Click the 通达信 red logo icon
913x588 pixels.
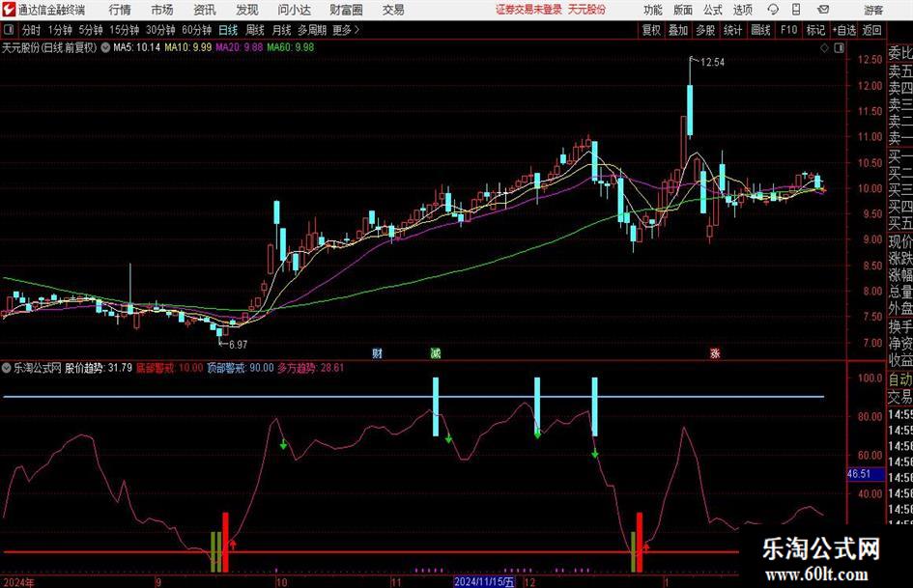(8, 10)
